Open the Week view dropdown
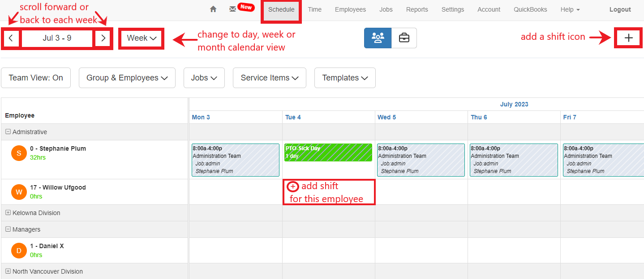644x279 pixels. coord(142,38)
